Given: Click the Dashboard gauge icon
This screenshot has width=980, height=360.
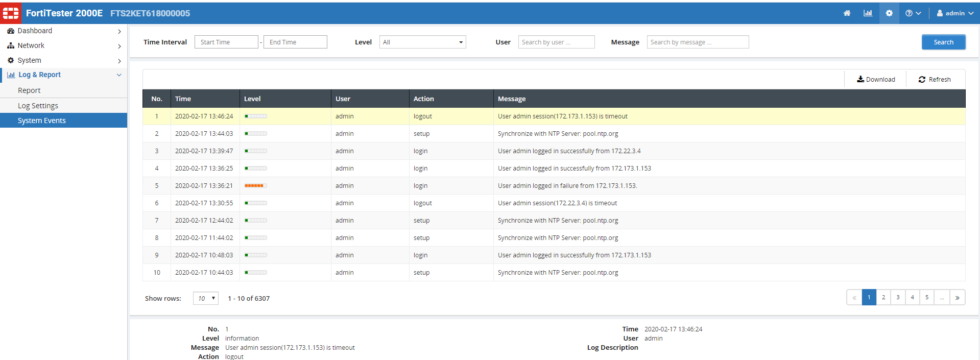Looking at the screenshot, I should pyautogui.click(x=11, y=31).
